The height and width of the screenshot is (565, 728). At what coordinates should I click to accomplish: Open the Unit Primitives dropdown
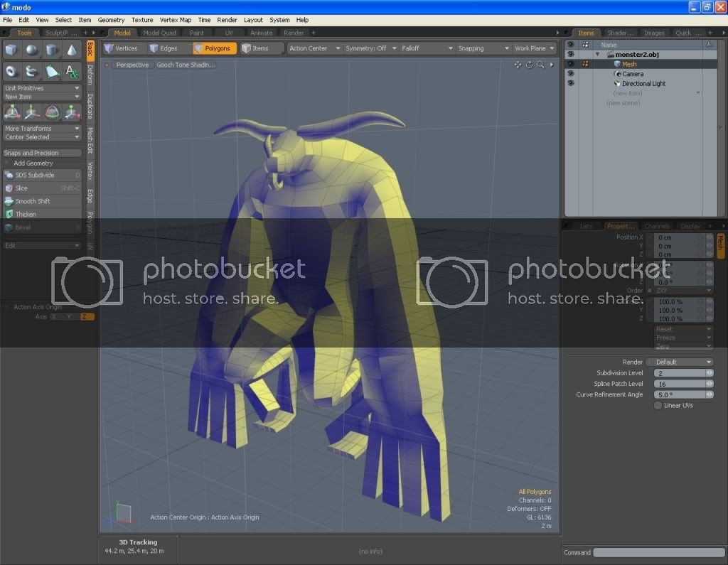(42, 87)
